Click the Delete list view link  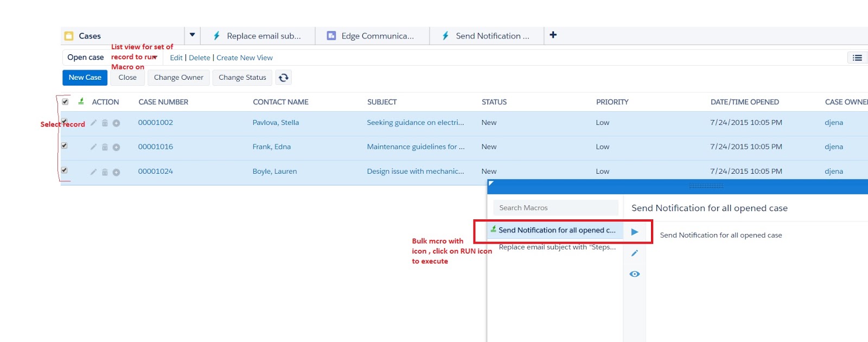pos(199,58)
